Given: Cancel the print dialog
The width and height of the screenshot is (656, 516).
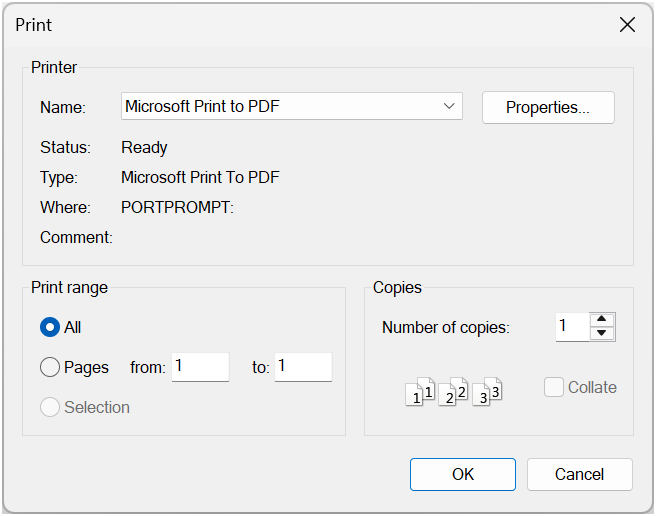Looking at the screenshot, I should pos(579,474).
